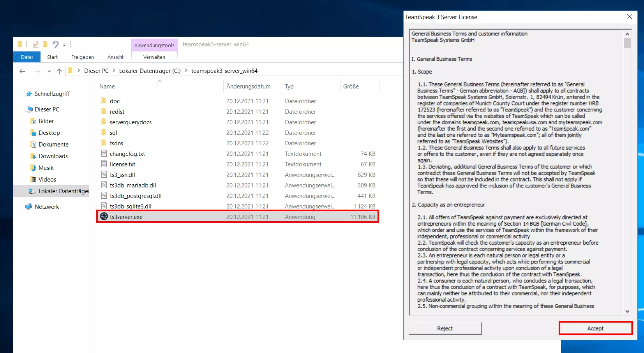Expand the chevron after Dieser PC breadcrumb
Image resolution: width=644 pixels, height=353 pixels.
pos(114,71)
